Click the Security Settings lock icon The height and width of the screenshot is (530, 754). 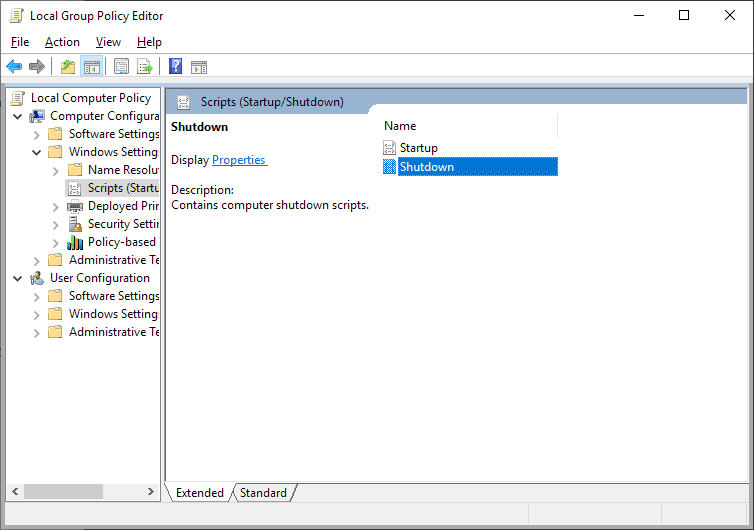[x=75, y=224]
